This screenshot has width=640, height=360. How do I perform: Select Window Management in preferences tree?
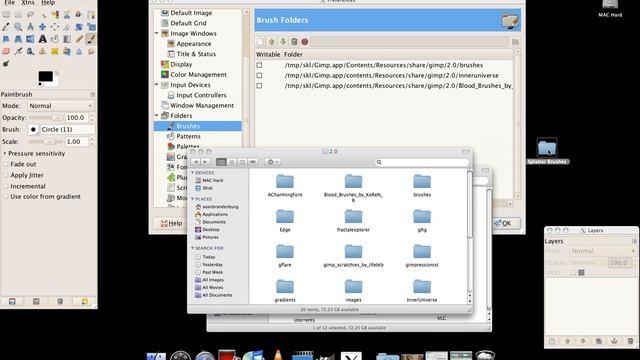click(x=202, y=105)
